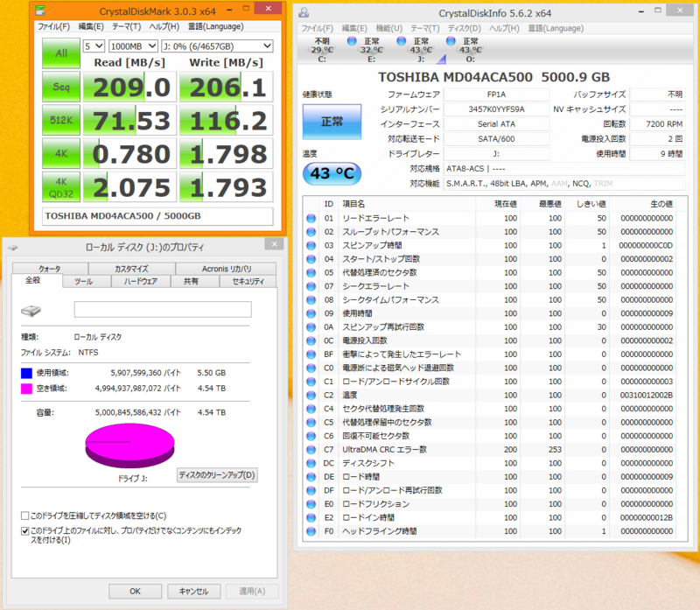700x610 pixels.
Task: Click status circle for ID C5 row
Action: tap(311, 423)
